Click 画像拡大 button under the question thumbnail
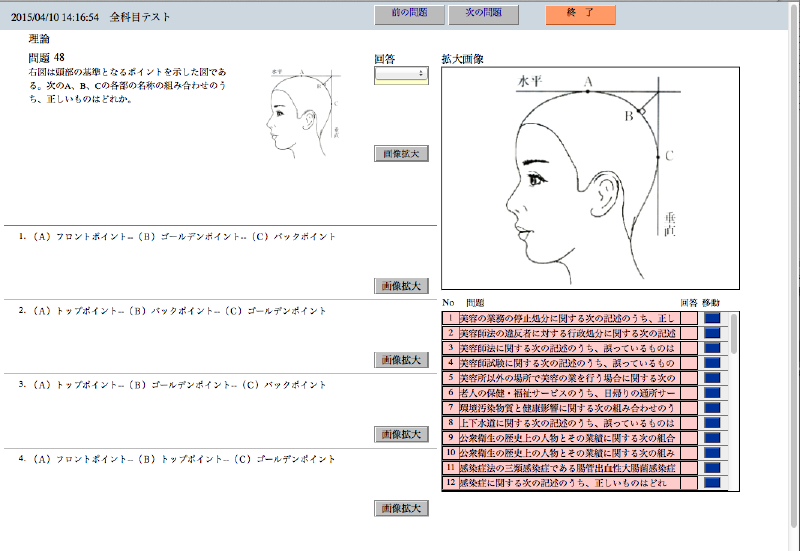The image size is (800, 551). pyautogui.click(x=402, y=154)
